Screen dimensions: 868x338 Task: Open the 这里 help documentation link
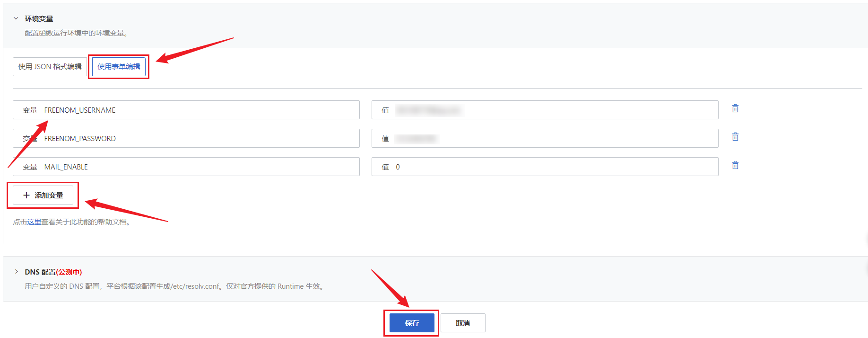point(34,222)
